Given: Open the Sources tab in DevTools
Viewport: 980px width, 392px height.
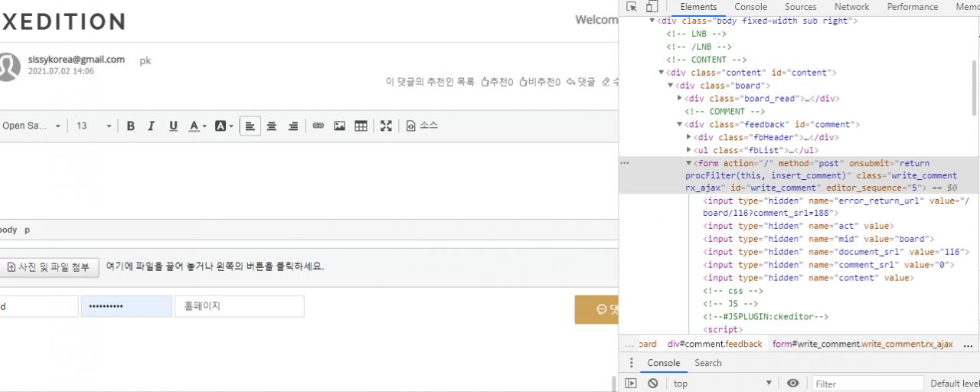Looking at the screenshot, I should click(x=800, y=7).
